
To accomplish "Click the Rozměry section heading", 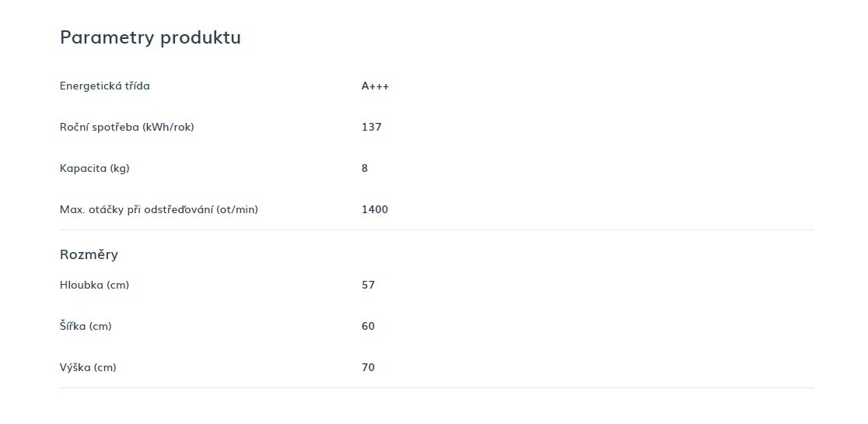I will tap(89, 255).
